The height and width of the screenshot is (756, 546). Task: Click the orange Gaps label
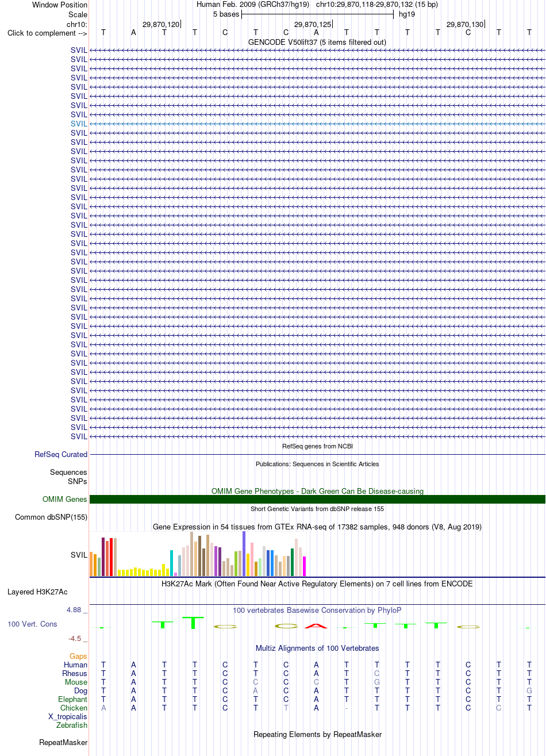point(78,656)
